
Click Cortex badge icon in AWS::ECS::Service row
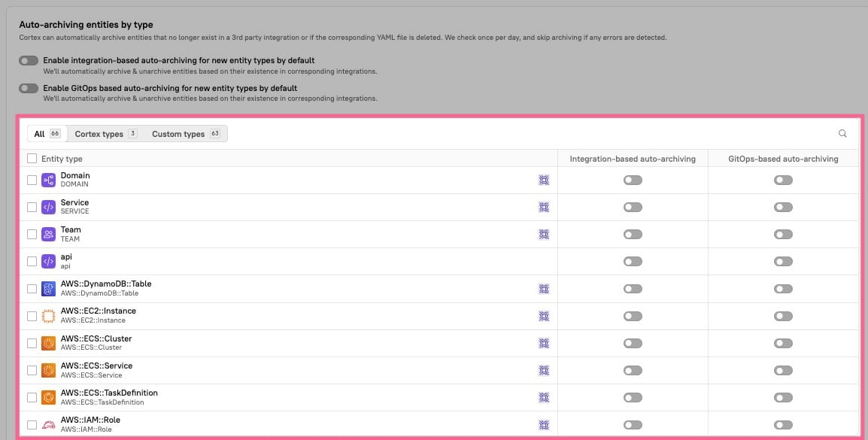[544, 370]
